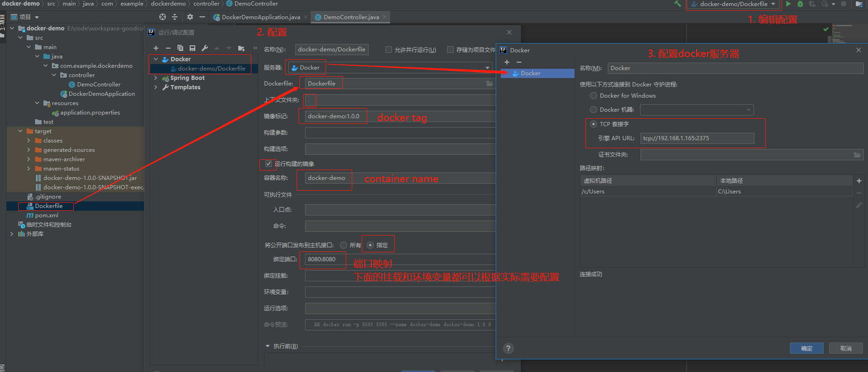Image resolution: width=868 pixels, height=372 pixels.
Task: Click the Engine API URL field
Action: pos(697,138)
